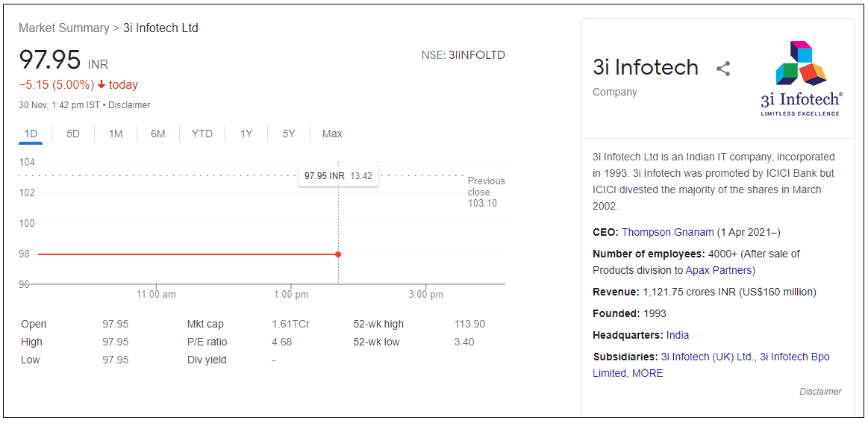The width and height of the screenshot is (868, 423).
Task: Click the share icon beside 3i Infotech
Action: (x=723, y=69)
